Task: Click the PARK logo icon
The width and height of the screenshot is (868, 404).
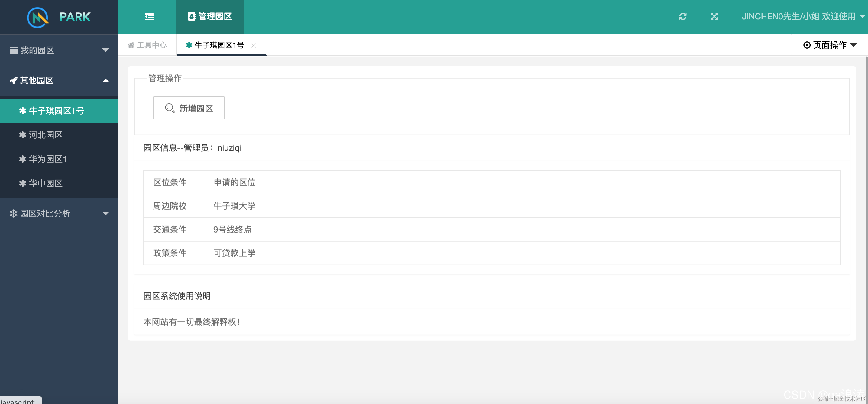Action: [38, 17]
